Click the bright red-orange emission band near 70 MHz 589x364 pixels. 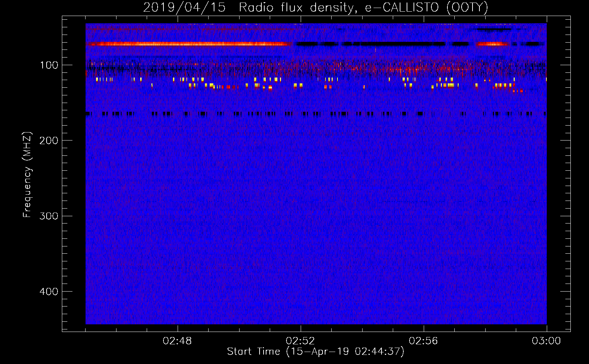coord(189,44)
